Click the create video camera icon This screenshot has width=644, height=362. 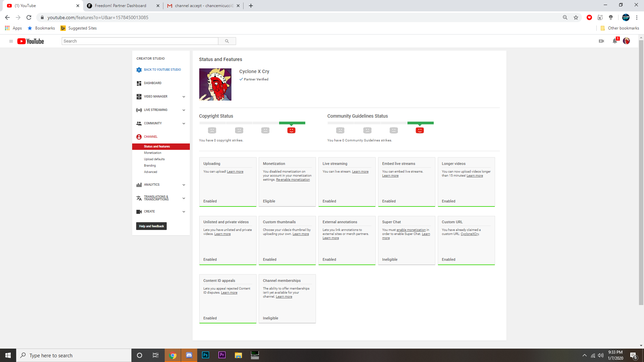click(601, 41)
